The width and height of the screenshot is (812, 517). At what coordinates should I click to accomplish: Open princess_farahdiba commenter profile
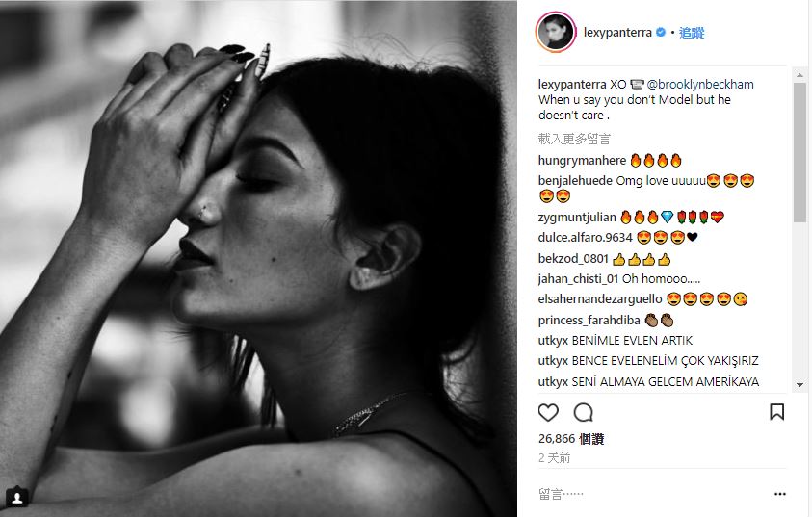[x=589, y=321]
